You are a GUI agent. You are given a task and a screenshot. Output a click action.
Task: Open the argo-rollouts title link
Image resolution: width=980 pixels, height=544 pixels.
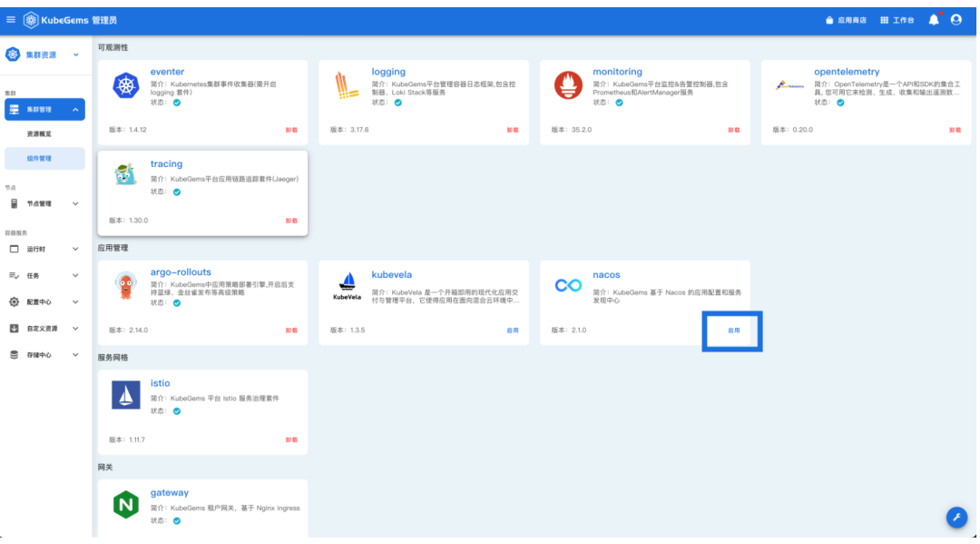(181, 272)
